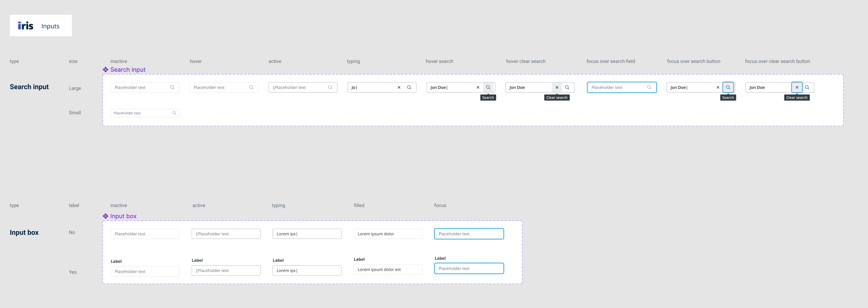Click magnifier in focused search field example

(649, 88)
